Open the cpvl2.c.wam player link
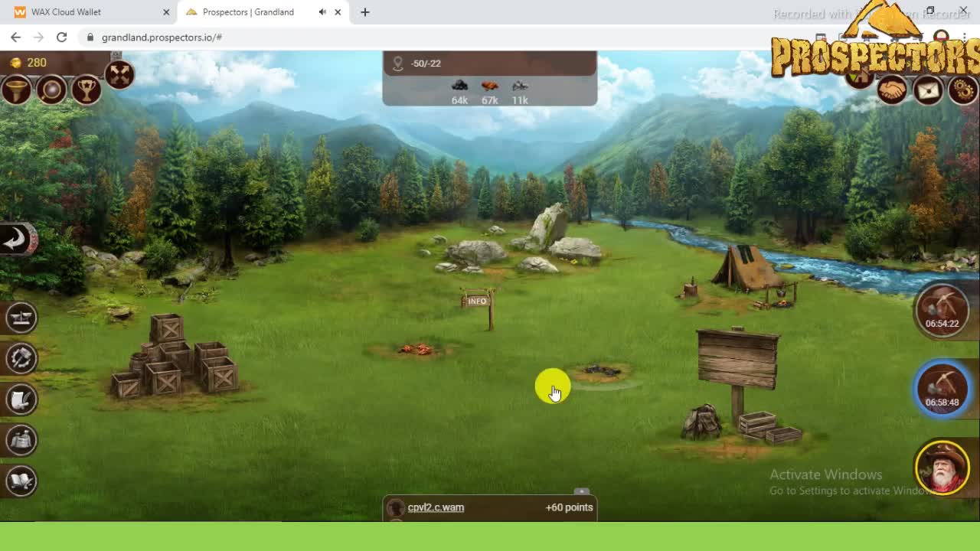 436,507
